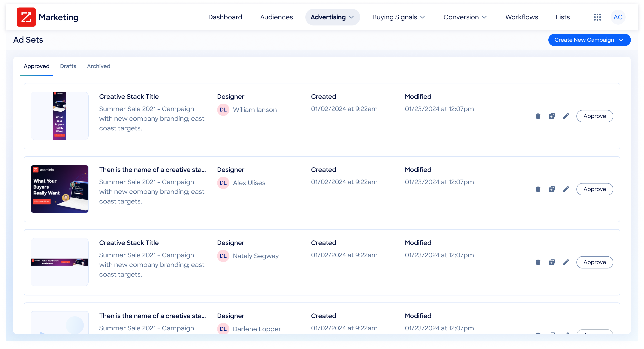The width and height of the screenshot is (644, 349).
Task: Duplicate the Nataly Segway ad set
Action: click(552, 262)
